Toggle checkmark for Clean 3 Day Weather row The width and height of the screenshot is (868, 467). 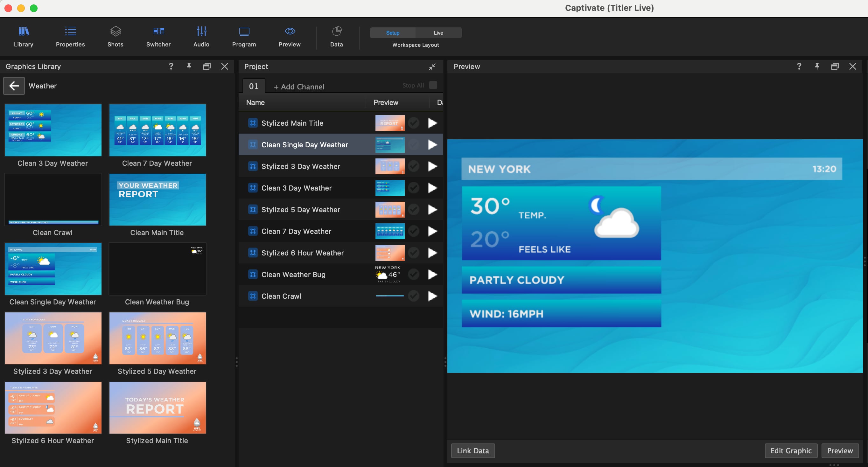pos(413,188)
